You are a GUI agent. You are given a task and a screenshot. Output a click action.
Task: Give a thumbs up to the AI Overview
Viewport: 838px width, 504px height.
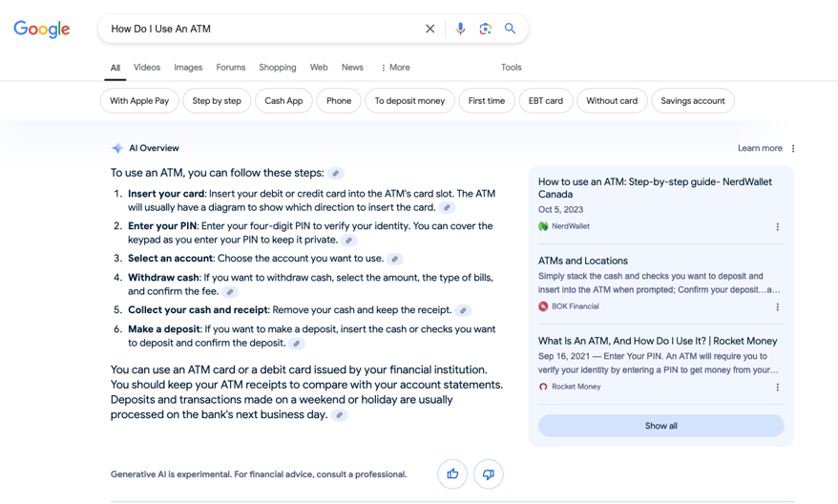pyautogui.click(x=452, y=474)
